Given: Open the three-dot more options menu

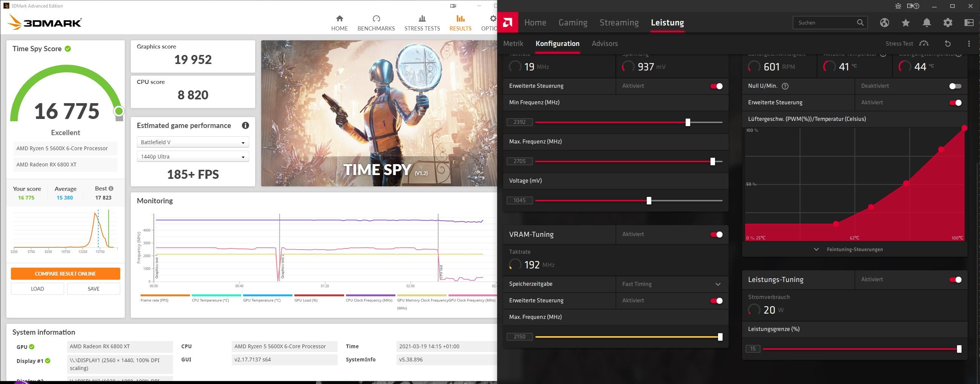Looking at the screenshot, I should point(969,43).
